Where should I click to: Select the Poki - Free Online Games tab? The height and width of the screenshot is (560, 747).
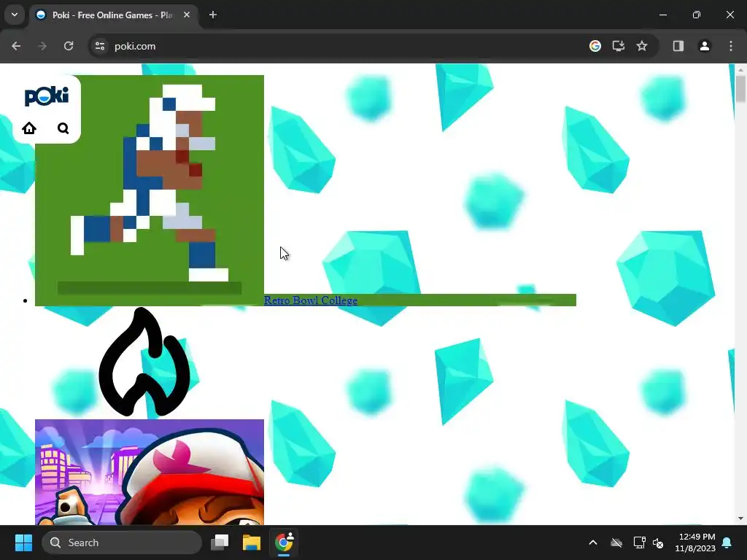tap(112, 15)
